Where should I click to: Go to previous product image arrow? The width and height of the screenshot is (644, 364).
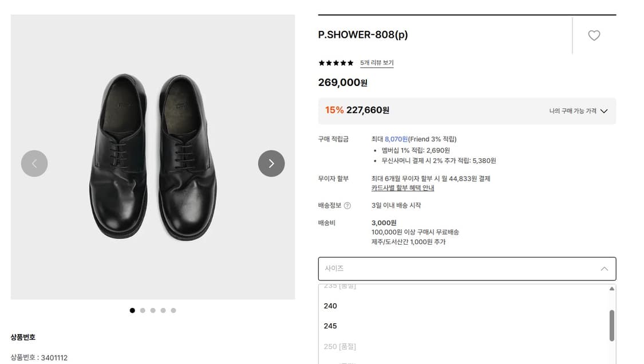click(x=34, y=163)
